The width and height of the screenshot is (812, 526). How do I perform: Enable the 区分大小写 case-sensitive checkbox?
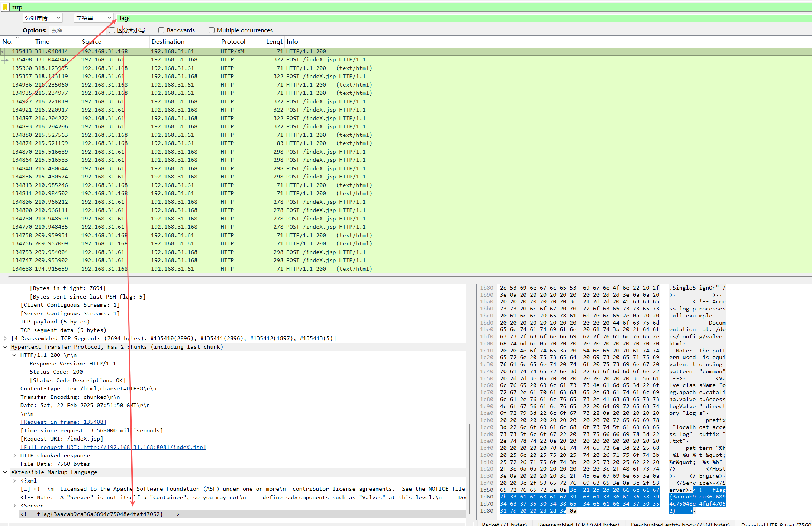pyautogui.click(x=112, y=30)
